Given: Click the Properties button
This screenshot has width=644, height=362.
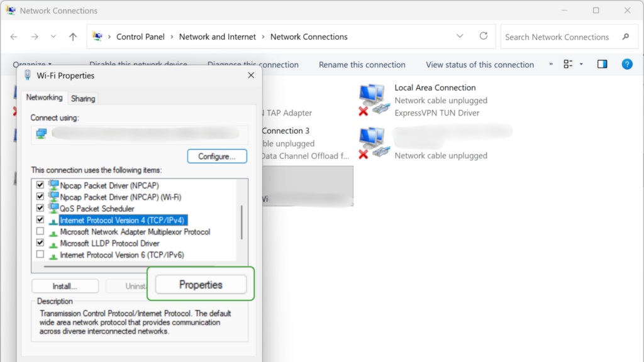Looking at the screenshot, I should [201, 285].
